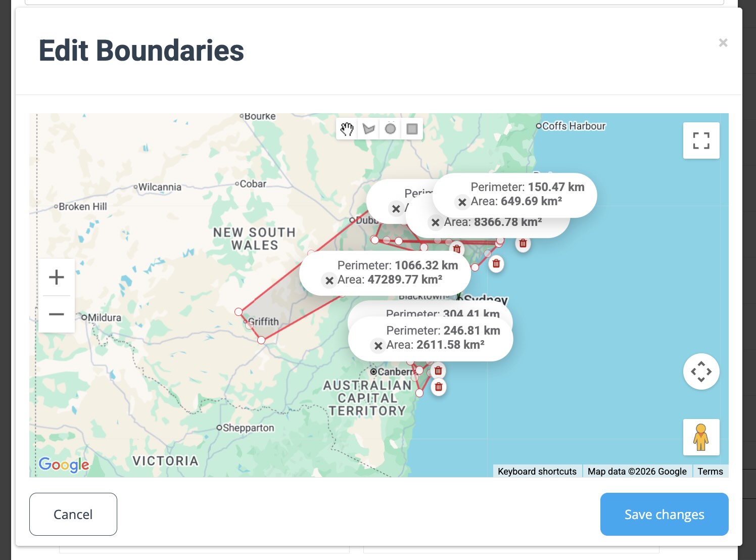Click the Street View pegman icon
This screenshot has width=756, height=560.
coord(701,437)
